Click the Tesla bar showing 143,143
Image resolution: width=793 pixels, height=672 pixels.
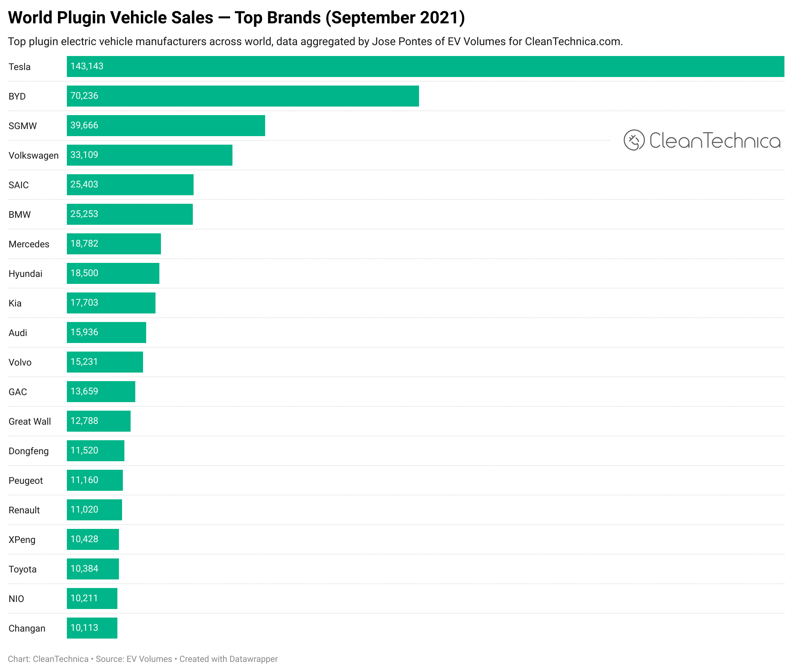(x=425, y=66)
